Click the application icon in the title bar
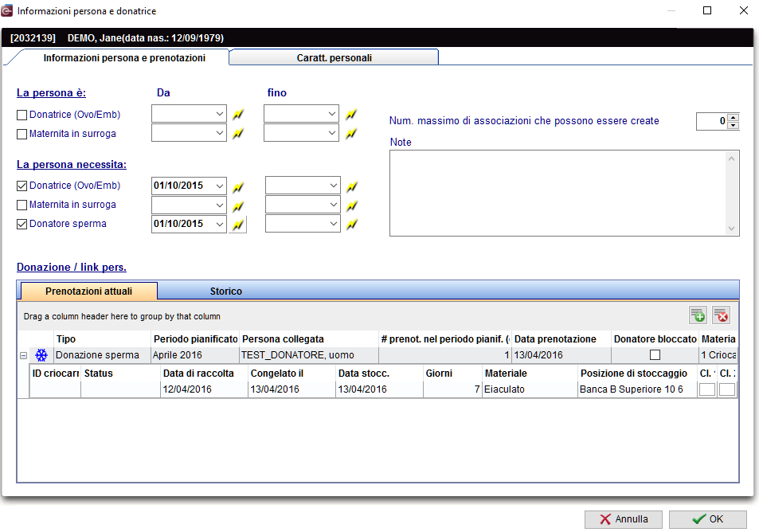Screen dimensions: 759x532 [7, 10]
